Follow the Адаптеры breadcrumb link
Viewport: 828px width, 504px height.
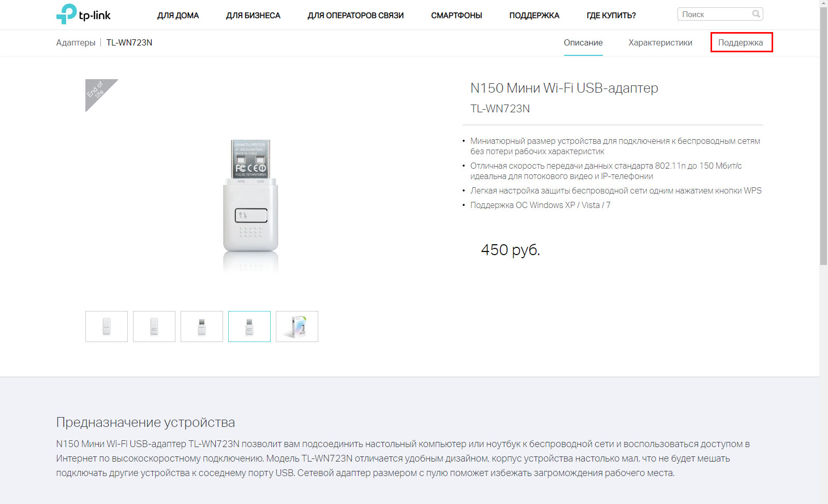(76, 42)
